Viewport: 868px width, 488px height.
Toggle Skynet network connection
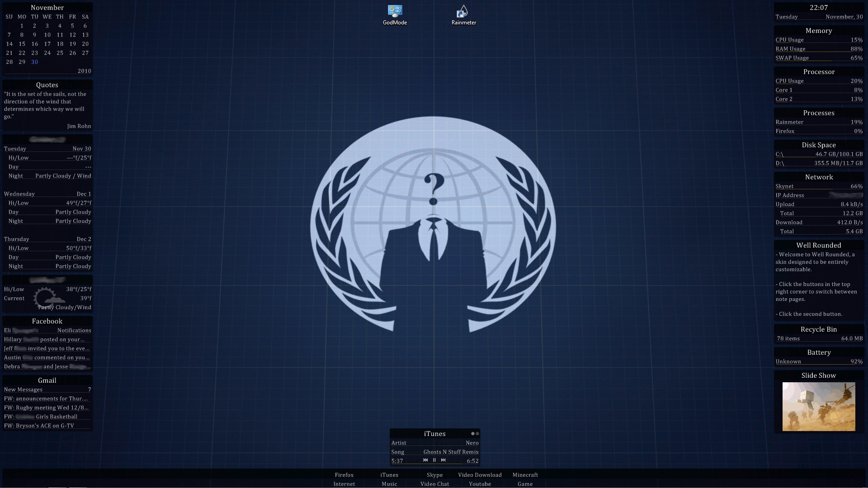click(x=784, y=185)
